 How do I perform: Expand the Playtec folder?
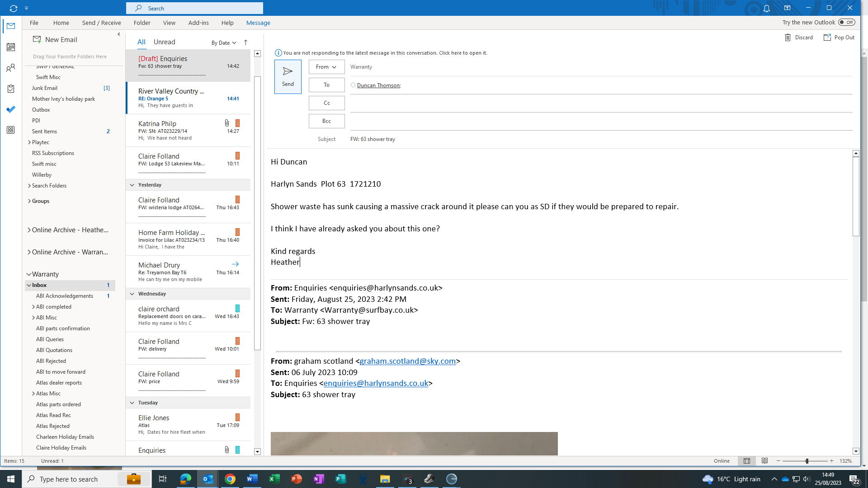click(x=29, y=142)
